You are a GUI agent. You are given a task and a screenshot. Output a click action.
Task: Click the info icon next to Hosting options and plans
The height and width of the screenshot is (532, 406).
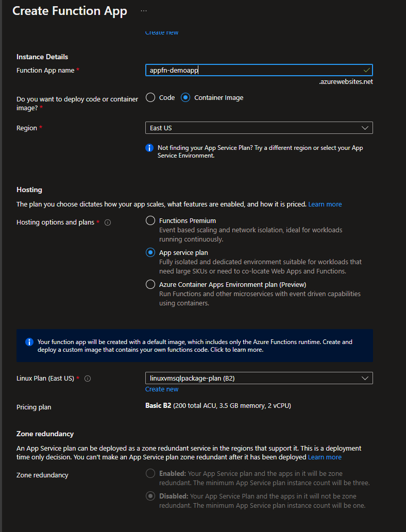pyautogui.click(x=108, y=222)
